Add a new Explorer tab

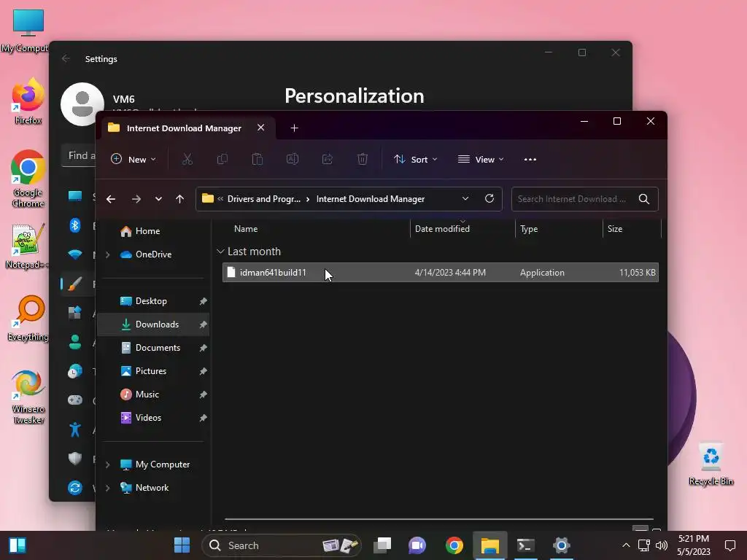pyautogui.click(x=294, y=128)
